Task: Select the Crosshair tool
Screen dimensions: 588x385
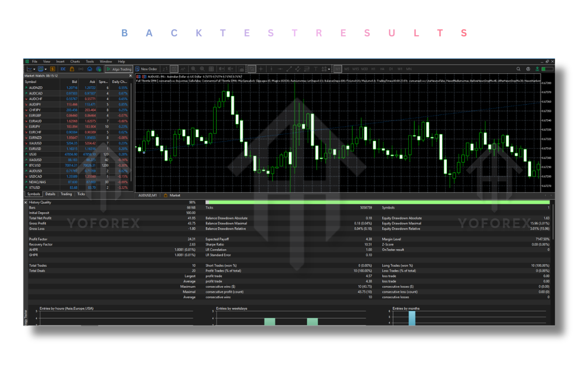Action: point(260,69)
